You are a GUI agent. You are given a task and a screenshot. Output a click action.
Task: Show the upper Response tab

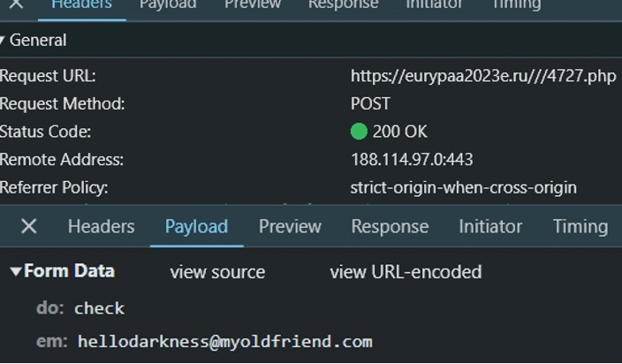[x=343, y=4]
